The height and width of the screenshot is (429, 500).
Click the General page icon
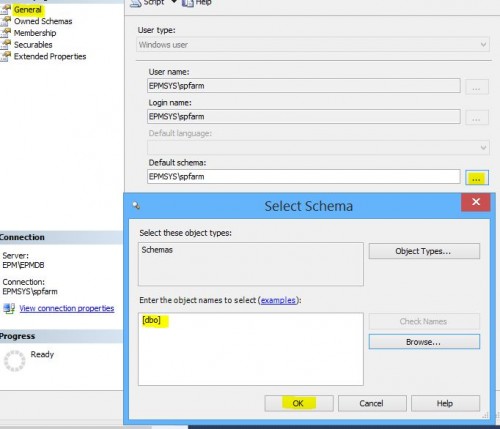(5, 9)
